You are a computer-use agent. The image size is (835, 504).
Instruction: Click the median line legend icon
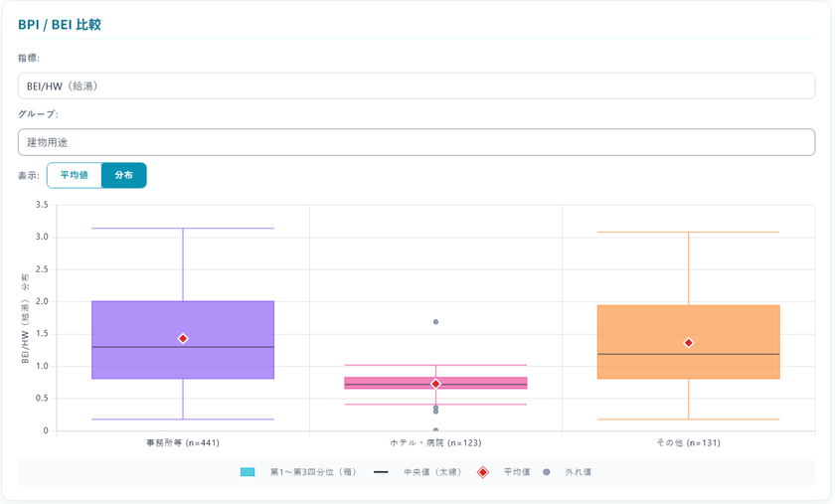(381, 472)
